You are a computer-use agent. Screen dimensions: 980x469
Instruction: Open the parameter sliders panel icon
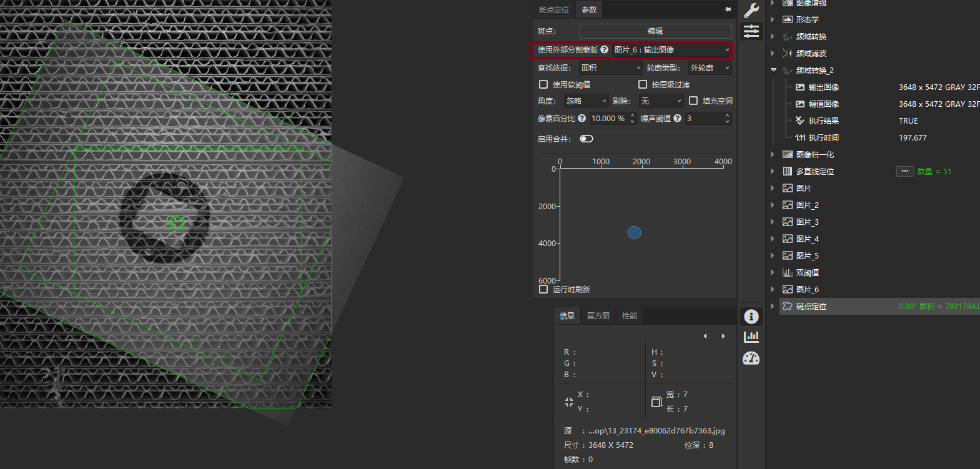[751, 31]
